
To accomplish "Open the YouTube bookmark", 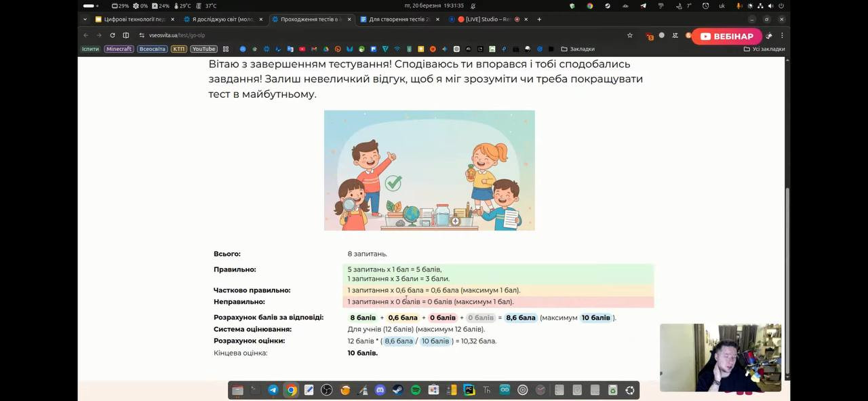I will click(x=203, y=49).
